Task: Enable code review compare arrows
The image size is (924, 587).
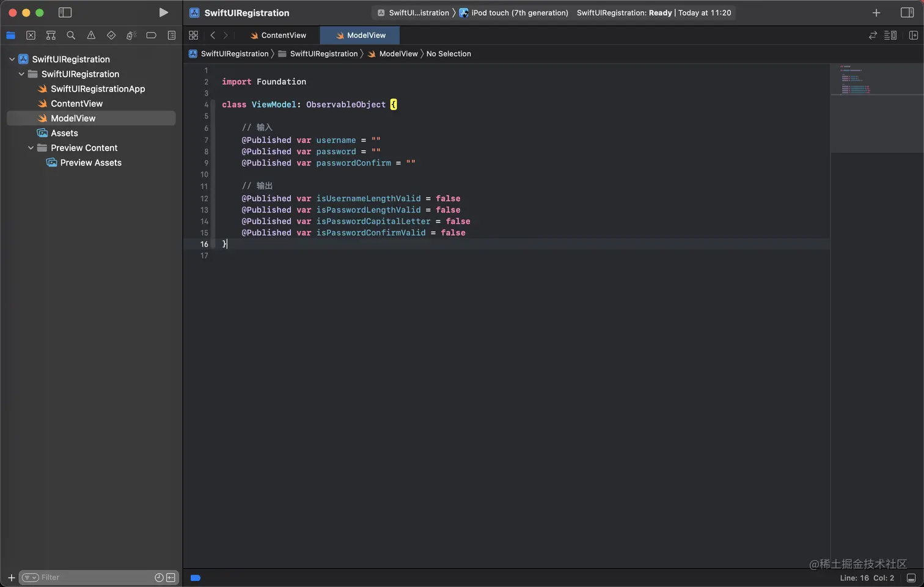Action: click(x=873, y=35)
